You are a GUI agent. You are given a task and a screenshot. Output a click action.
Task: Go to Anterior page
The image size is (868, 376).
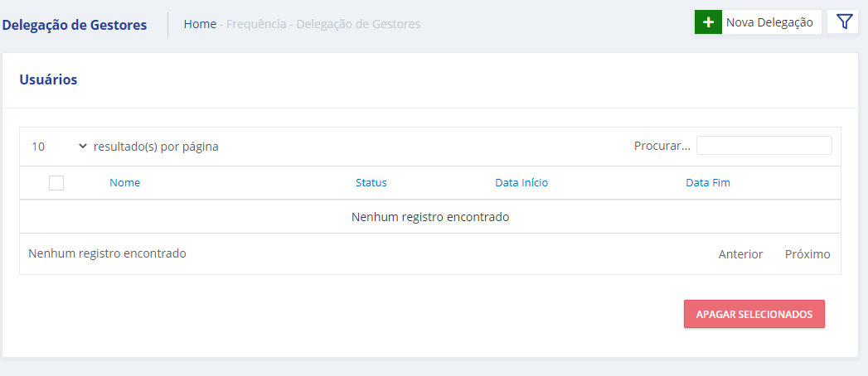[x=740, y=254]
